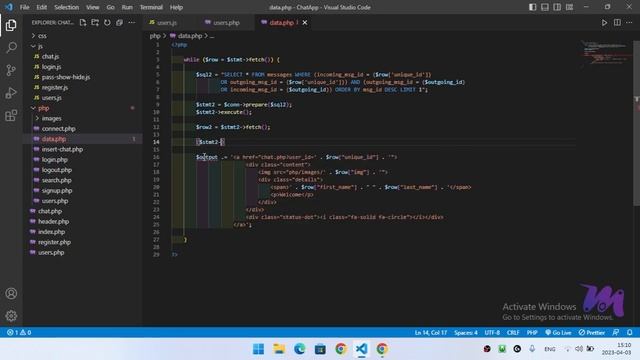640x360 pixels.
Task: Open the File menu
Action: [24, 7]
